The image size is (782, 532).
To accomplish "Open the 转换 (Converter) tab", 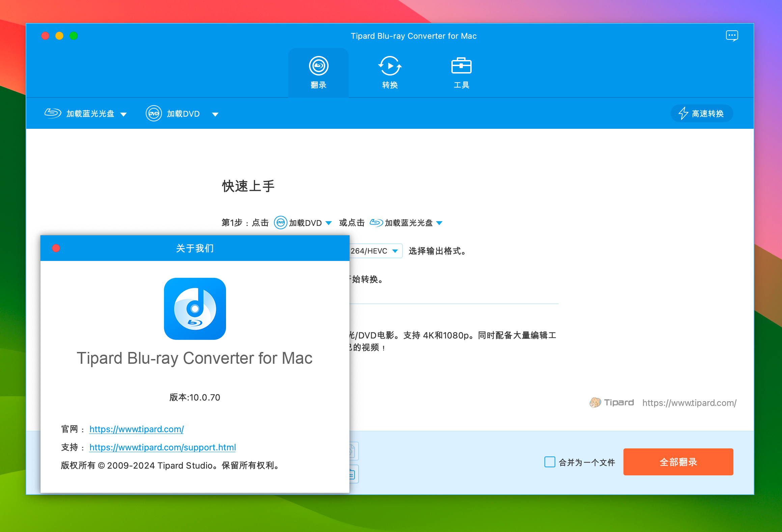I will click(390, 73).
